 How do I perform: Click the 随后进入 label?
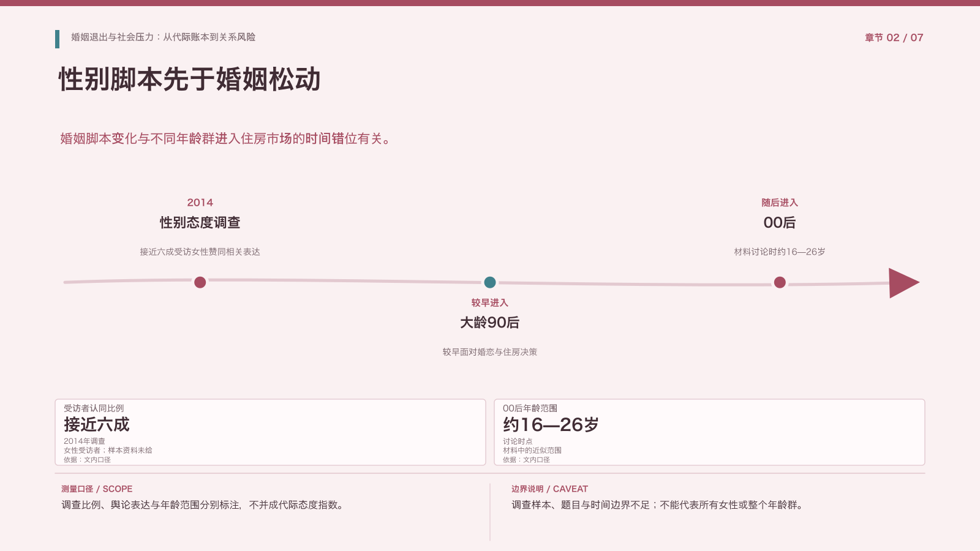[780, 203]
